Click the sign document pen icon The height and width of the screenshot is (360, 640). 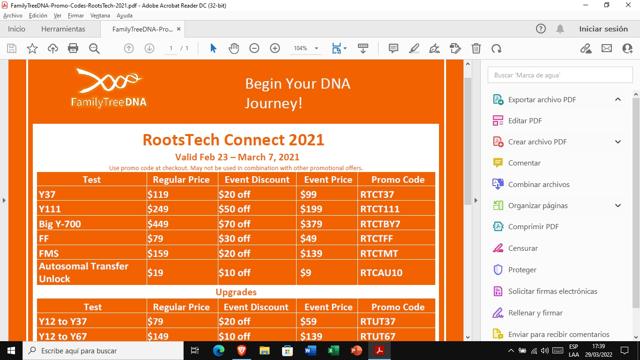(434, 49)
